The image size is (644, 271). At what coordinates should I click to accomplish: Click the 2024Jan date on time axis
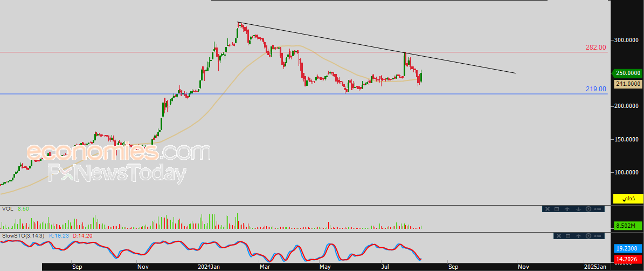(208, 267)
